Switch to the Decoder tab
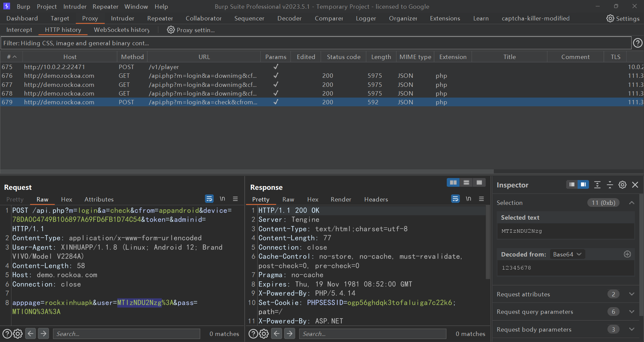644x342 pixels. click(x=289, y=18)
